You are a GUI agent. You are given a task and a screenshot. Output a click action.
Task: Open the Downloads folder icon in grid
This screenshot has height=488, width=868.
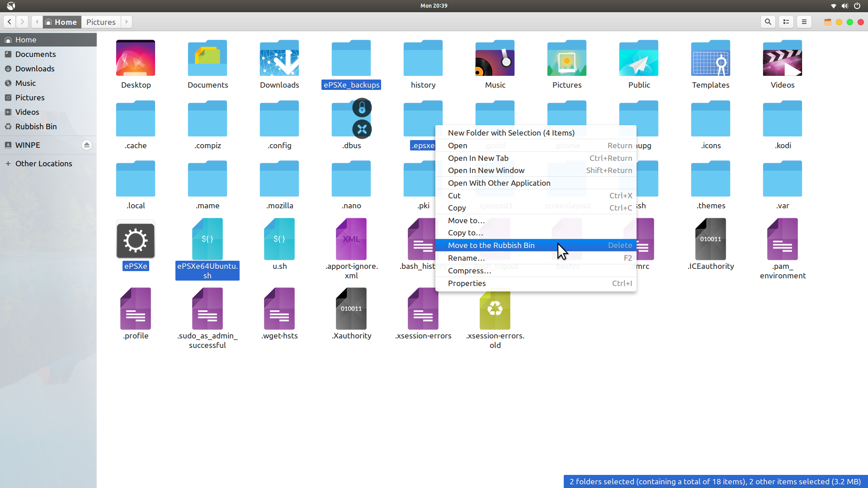[279, 58]
